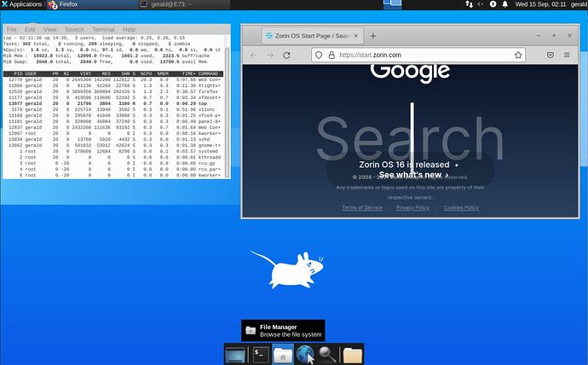Open the volume control tray icon

(x=481, y=4)
